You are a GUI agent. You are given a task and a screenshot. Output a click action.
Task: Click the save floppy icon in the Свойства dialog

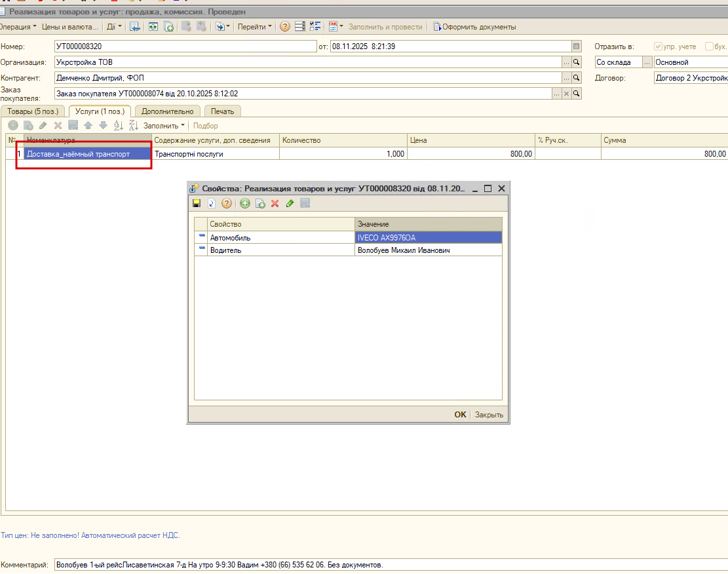(197, 203)
